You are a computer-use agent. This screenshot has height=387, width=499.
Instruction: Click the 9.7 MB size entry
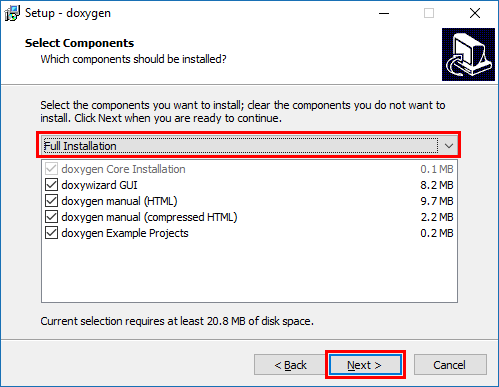click(x=437, y=201)
